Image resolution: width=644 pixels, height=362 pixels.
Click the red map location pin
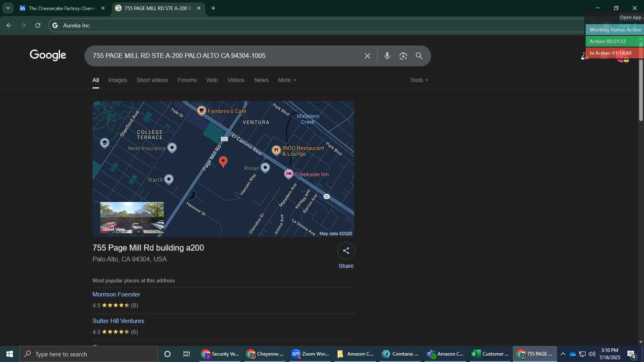tap(223, 162)
